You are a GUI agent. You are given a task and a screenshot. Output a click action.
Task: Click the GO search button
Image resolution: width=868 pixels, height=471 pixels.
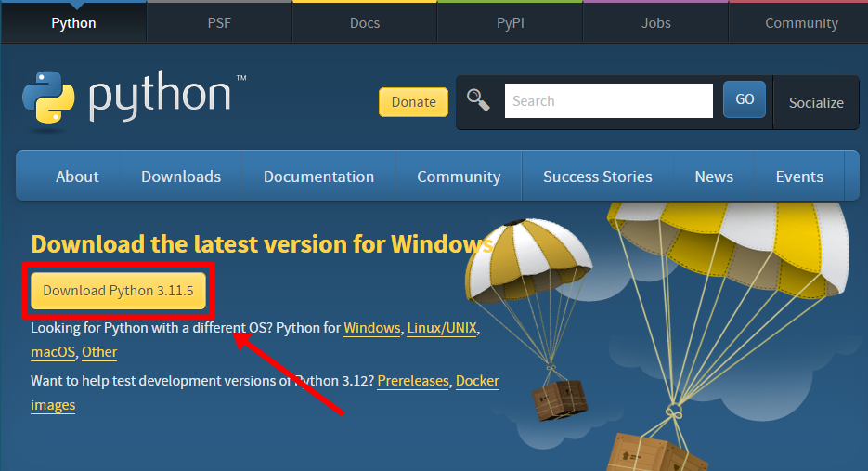745,99
